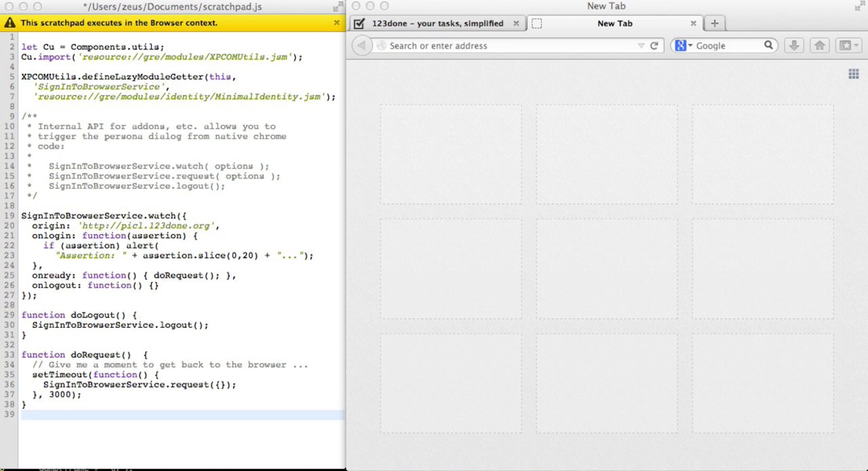The width and height of the screenshot is (868, 471).
Task: Toggle fullscreen on the New Tab browser window
Action: coord(860,6)
